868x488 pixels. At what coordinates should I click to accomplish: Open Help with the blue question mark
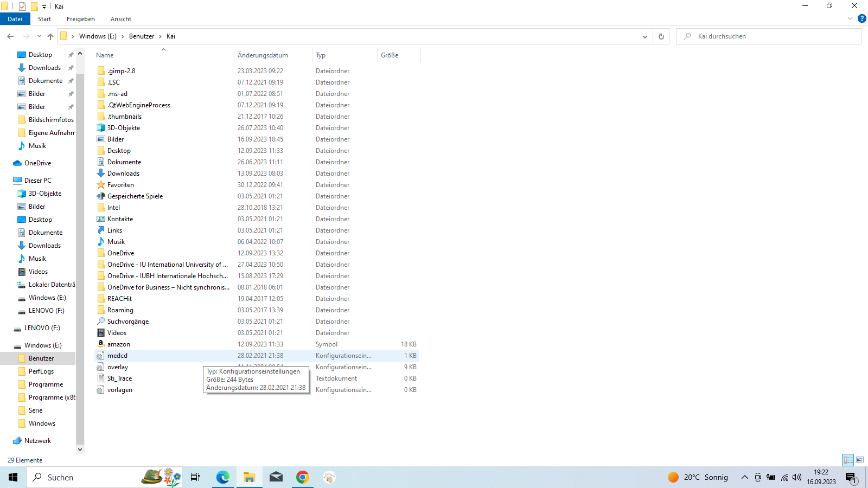tap(861, 19)
